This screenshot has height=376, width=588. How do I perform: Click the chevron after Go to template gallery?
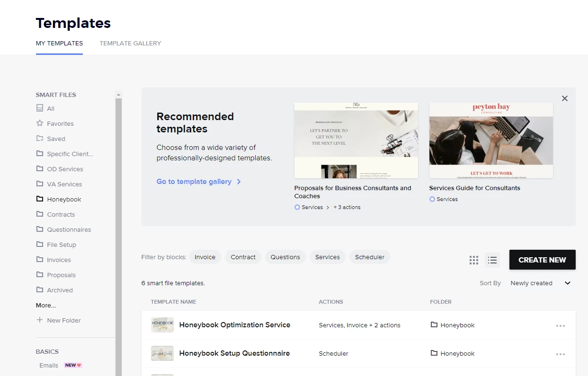239,182
